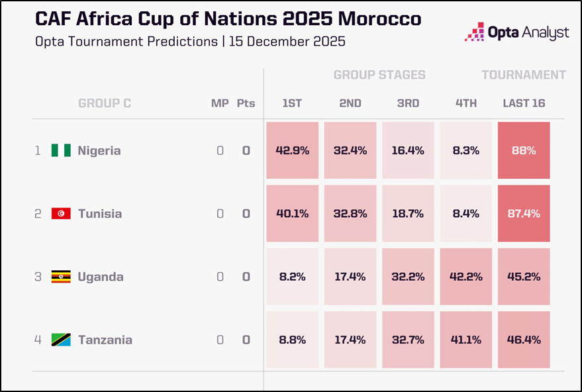Click the 3RD column header

(408, 103)
